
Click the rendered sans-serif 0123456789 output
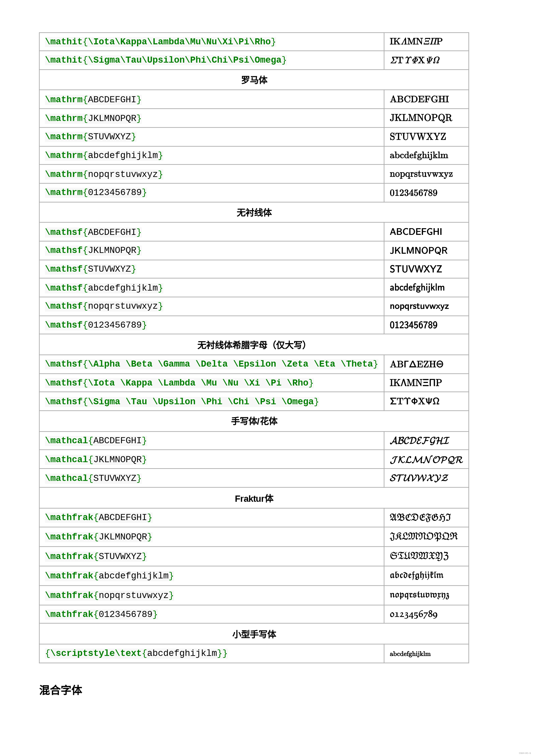point(414,325)
